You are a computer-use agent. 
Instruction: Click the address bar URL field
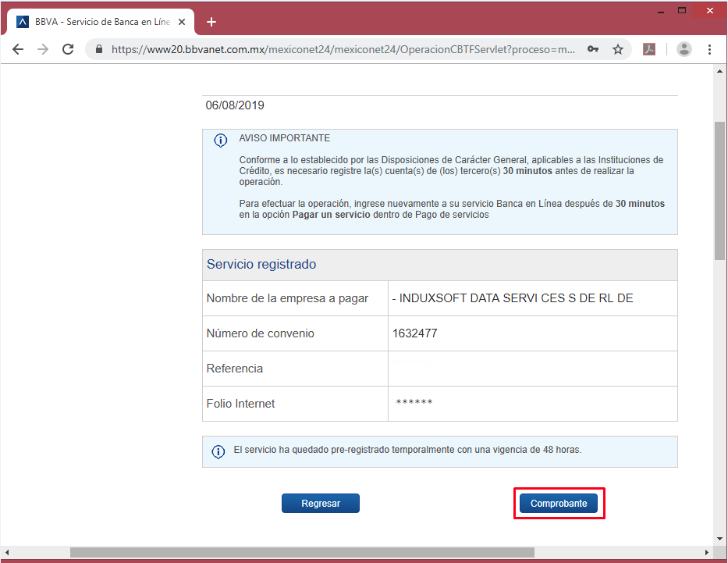343,49
